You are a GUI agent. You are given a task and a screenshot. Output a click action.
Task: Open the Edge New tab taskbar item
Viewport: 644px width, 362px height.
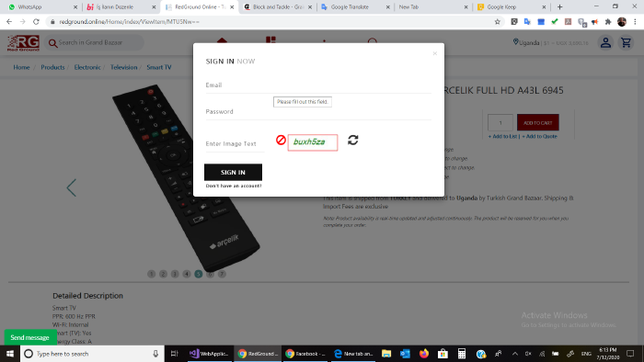pyautogui.click(x=352, y=354)
